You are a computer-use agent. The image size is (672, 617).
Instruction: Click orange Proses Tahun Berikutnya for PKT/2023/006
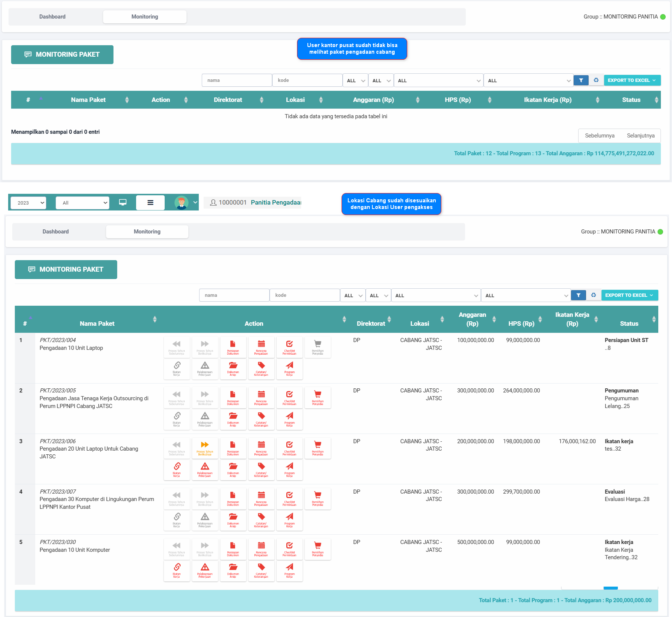coord(205,448)
